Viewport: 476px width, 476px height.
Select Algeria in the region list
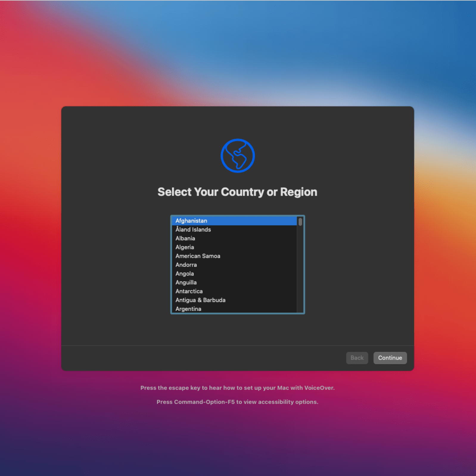tap(185, 247)
